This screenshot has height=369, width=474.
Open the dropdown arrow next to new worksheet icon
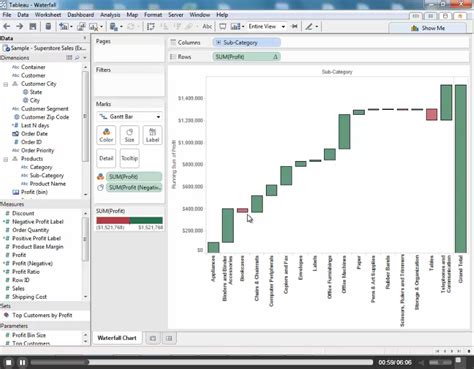pyautogui.click(x=71, y=27)
